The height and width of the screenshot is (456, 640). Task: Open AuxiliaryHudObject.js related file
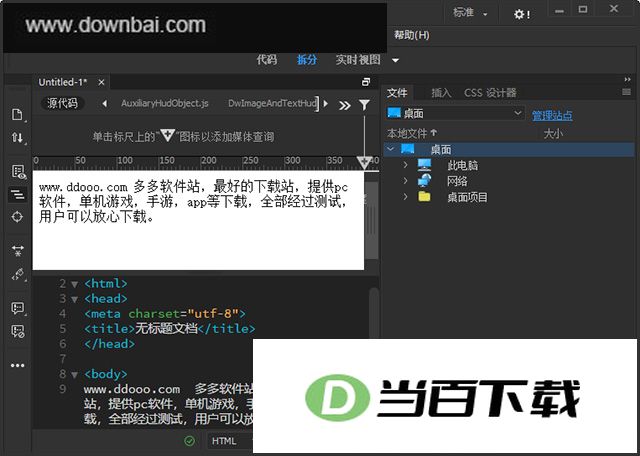click(x=164, y=104)
